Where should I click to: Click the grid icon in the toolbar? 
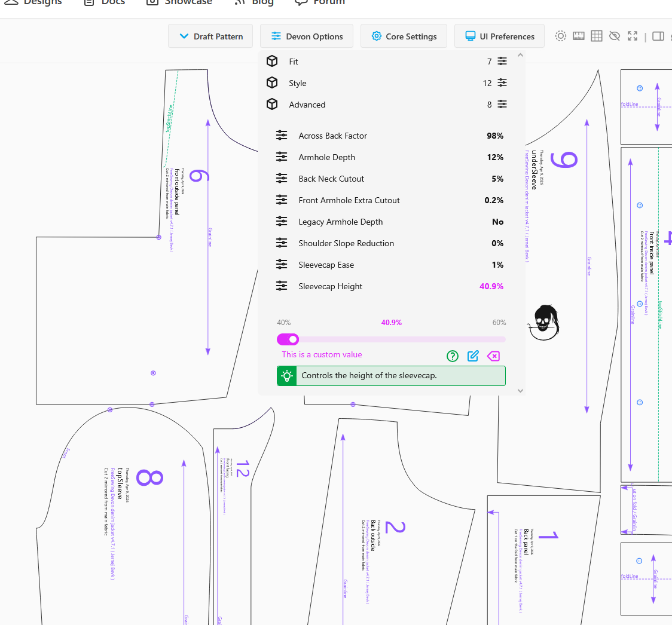coord(596,36)
